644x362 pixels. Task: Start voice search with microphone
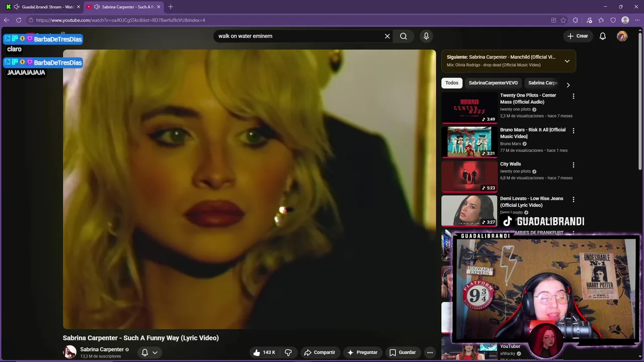(426, 36)
